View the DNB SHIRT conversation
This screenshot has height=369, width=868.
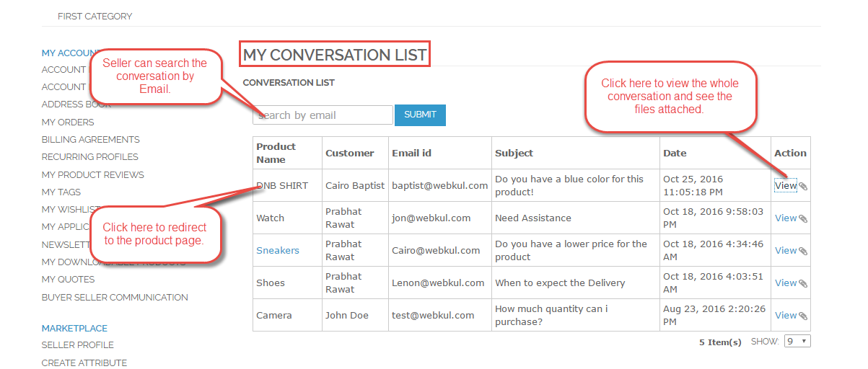point(785,186)
